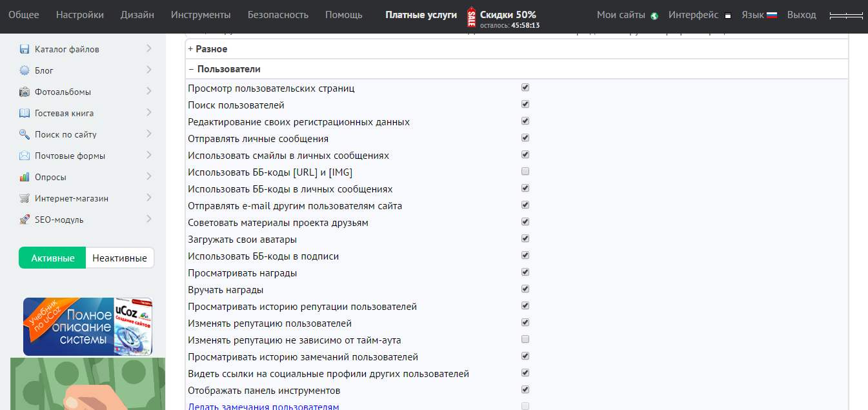Switch to 'Неактивные' modules
Screen dimensions: 868x410
[x=119, y=258]
